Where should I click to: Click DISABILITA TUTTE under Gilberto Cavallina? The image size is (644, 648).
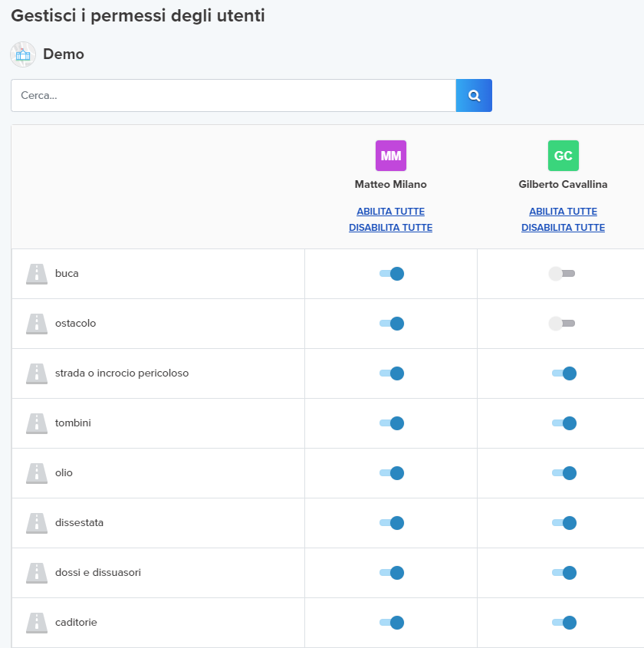click(x=563, y=228)
